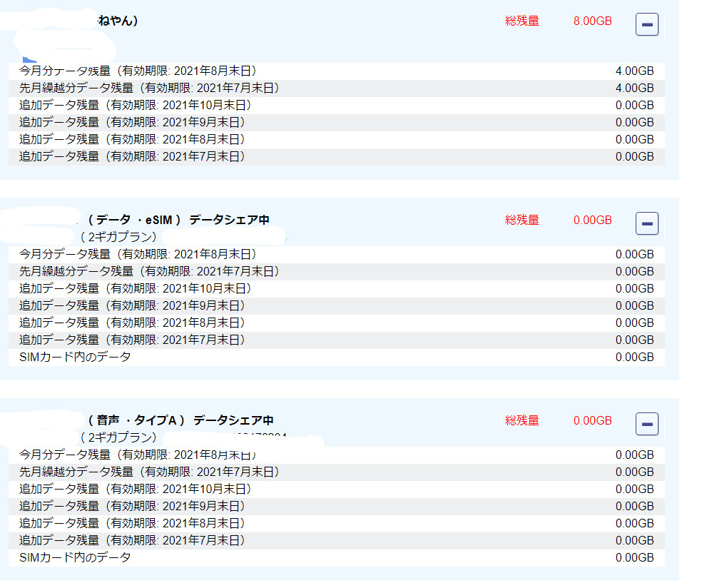Collapse the section showing 8.00GB total
Screen dimensions: 707x588
coord(646,25)
